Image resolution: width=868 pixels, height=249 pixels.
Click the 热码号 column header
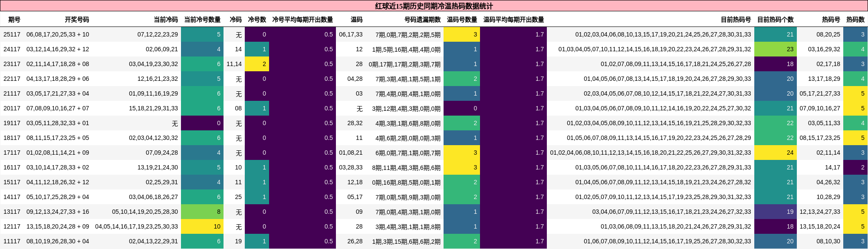[x=831, y=20]
